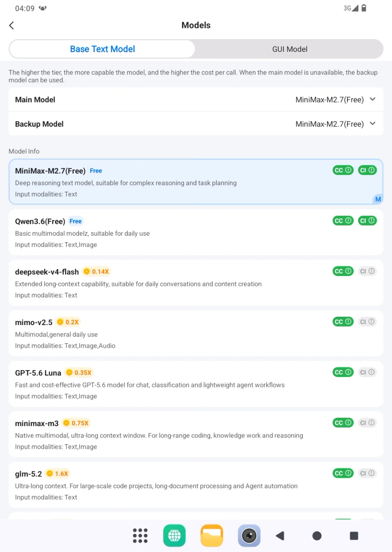
Task: Tap the Android home circle button
Action: (x=317, y=535)
